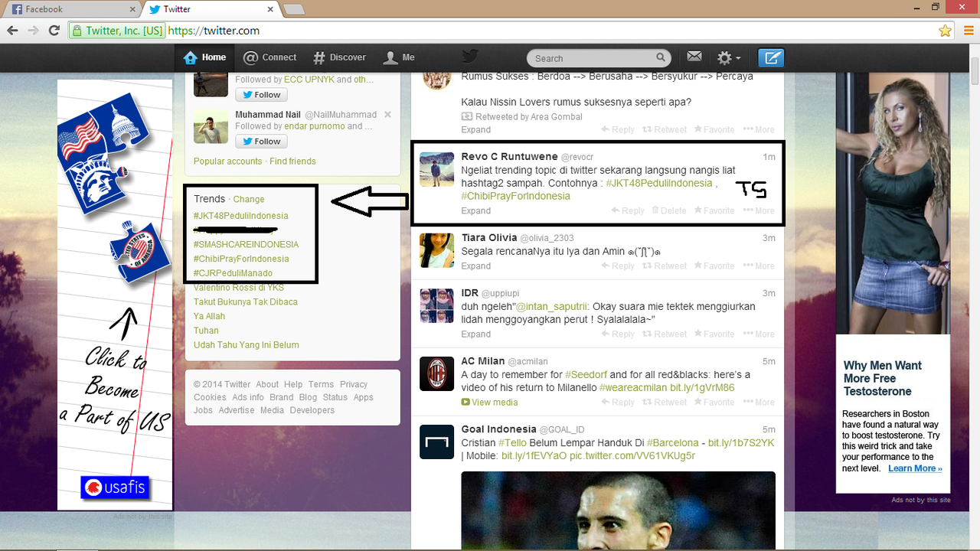
Task: Go to Discover in the nav bar
Action: (340, 57)
